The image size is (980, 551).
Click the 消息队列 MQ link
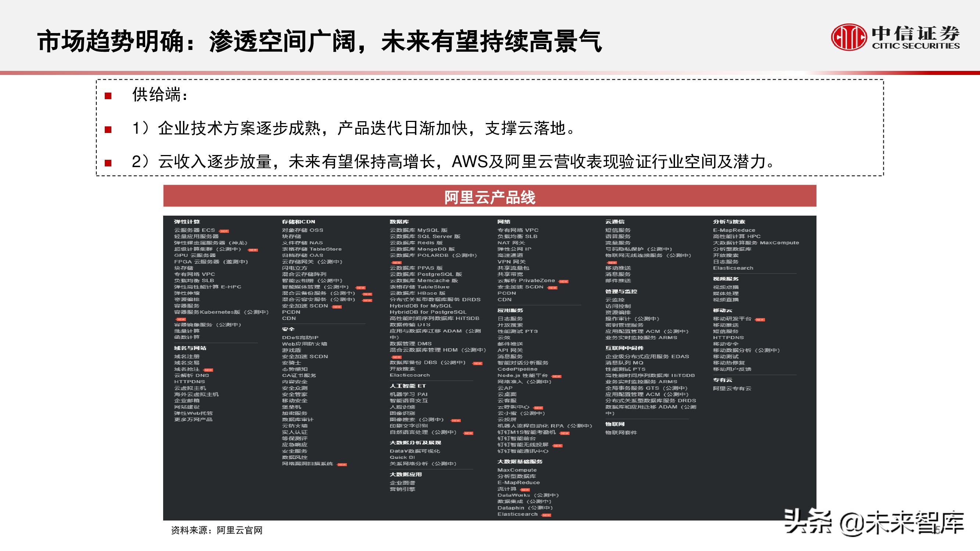click(624, 363)
